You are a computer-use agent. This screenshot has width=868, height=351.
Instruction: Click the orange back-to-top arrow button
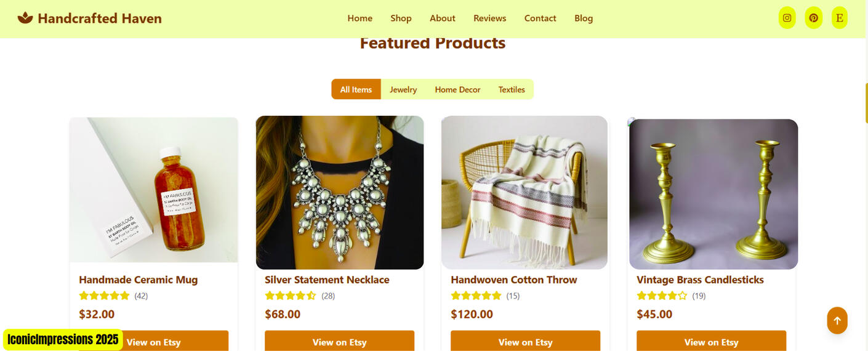pos(837,320)
